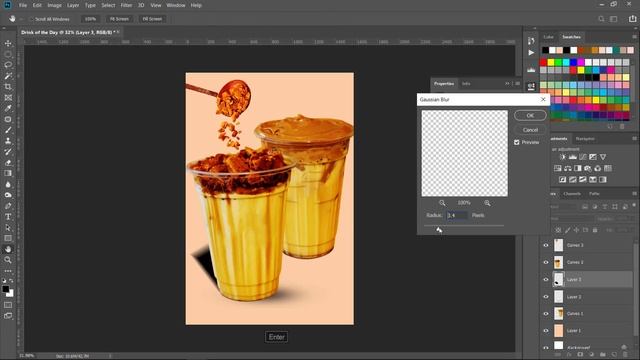Add a Brightness/Contrast adjustment
This screenshot has height=360, width=640.
click(x=563, y=157)
